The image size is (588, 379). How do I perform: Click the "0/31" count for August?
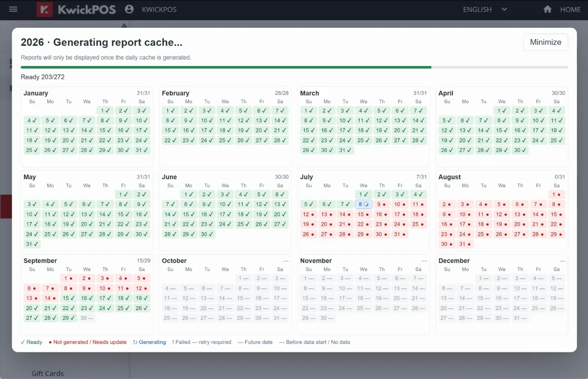(x=559, y=177)
